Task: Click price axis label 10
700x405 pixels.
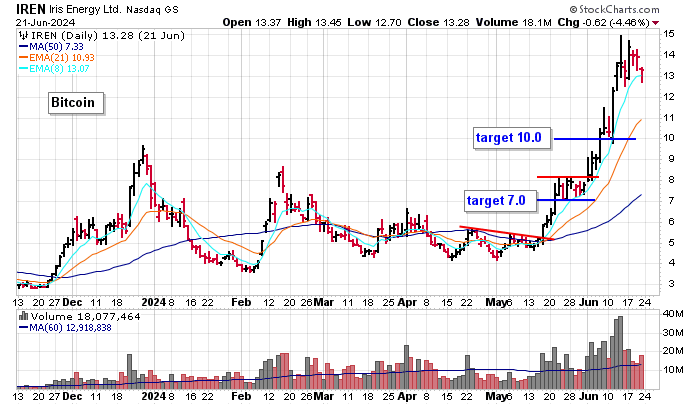Action: point(668,138)
